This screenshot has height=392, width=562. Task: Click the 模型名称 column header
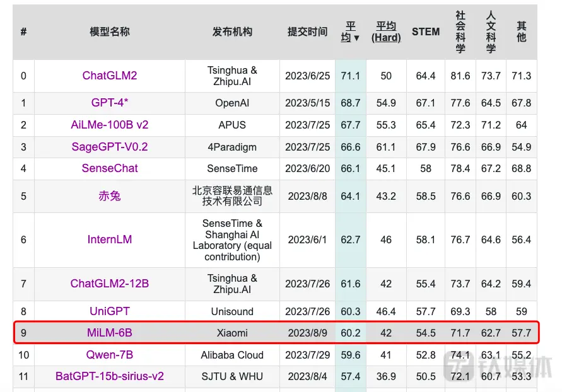[109, 32]
